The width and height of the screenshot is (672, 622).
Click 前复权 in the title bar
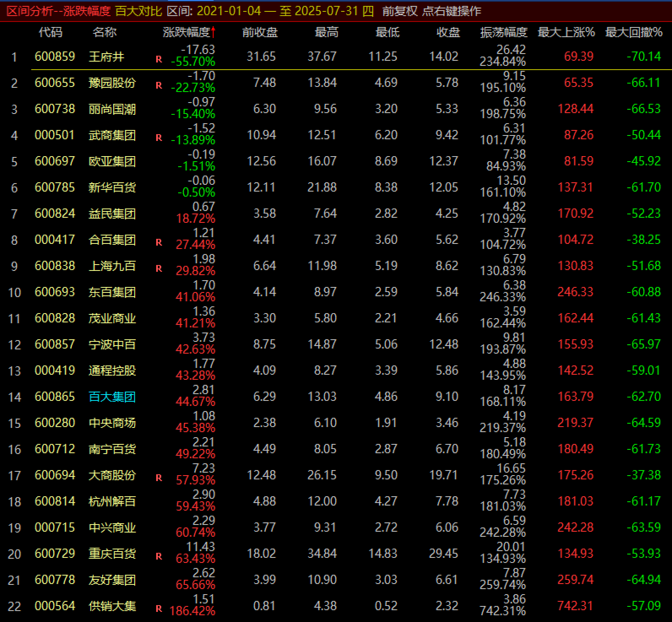(400, 11)
